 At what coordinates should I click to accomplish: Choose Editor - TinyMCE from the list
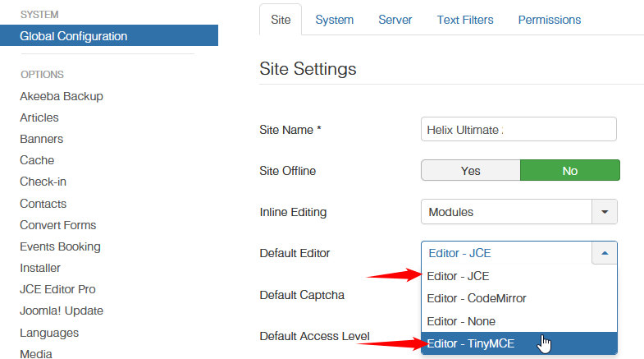(x=471, y=343)
